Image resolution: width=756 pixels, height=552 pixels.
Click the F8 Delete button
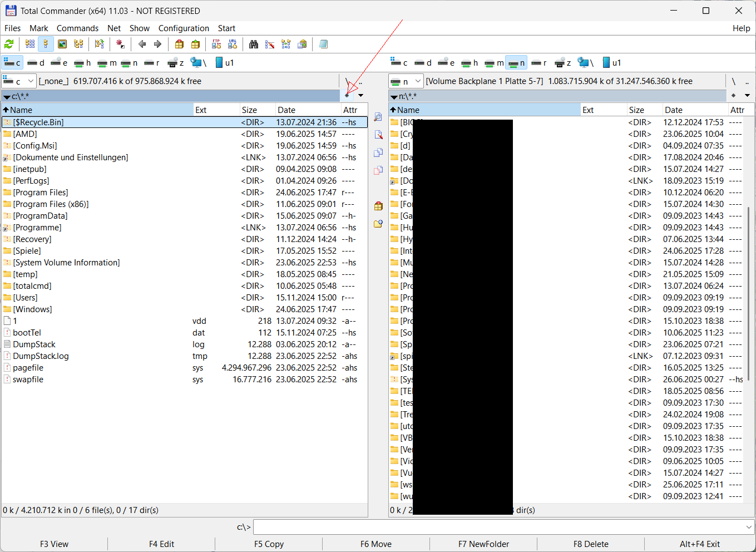pos(591,544)
